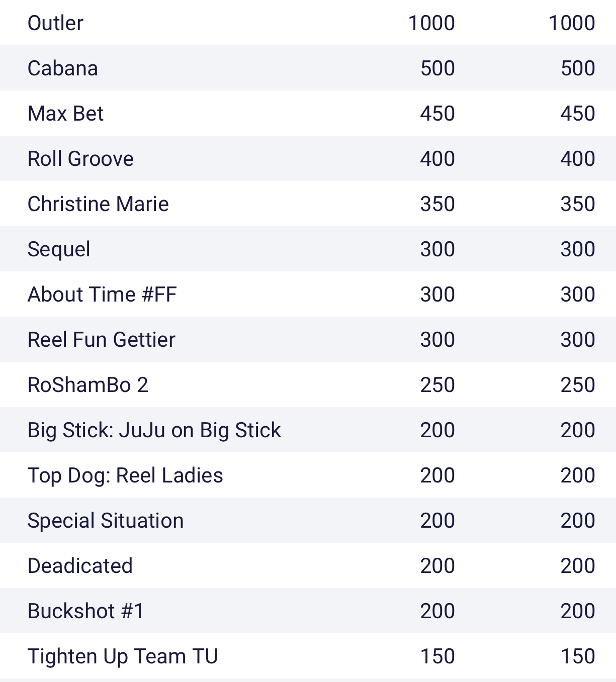Select Tighten Up Team TU's rightmost 150 score
The image size is (616, 682).
coord(578,656)
